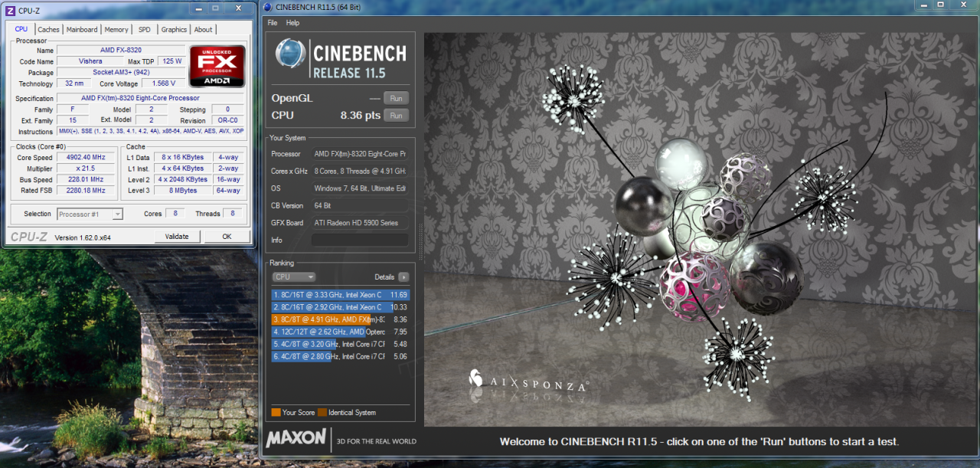Click the OS Windows 7 system field

click(x=359, y=188)
